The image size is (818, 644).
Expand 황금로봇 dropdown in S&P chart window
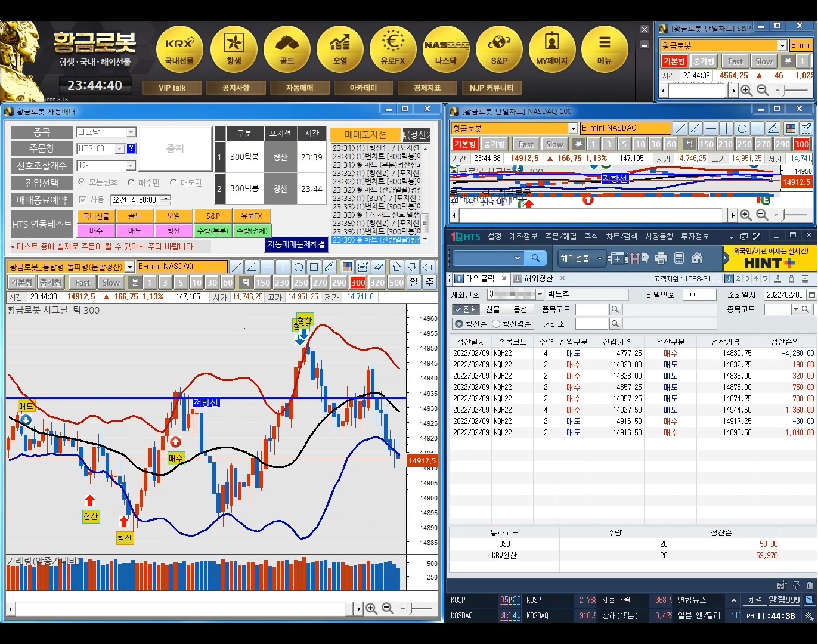pos(782,45)
